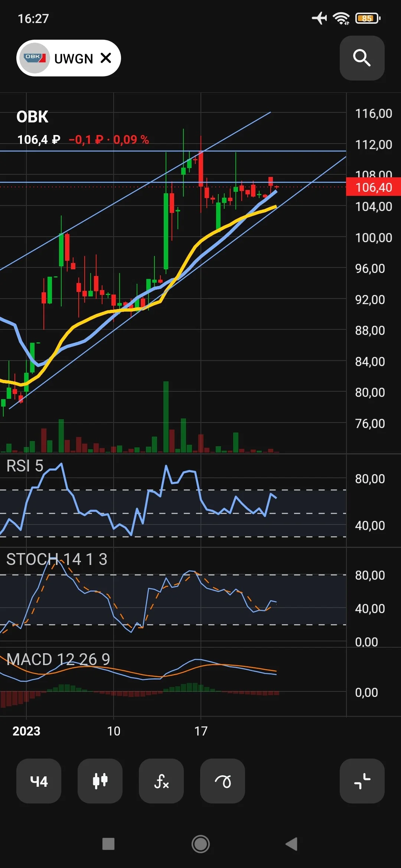Tap the 84,00 price axis label

pos(370,361)
